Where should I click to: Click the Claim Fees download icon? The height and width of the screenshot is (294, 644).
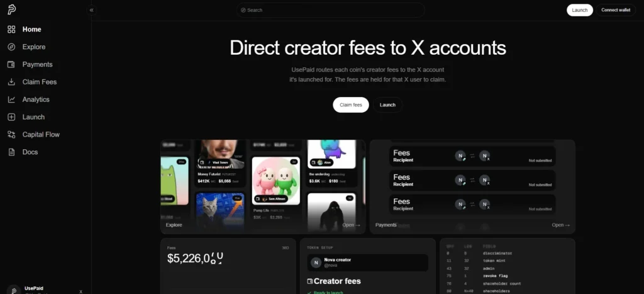click(11, 82)
